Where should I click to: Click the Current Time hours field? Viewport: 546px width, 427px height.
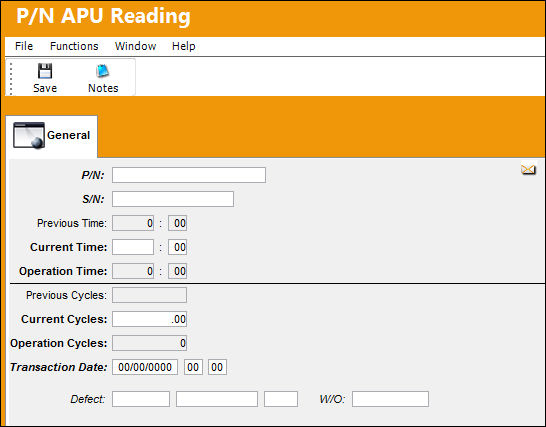pos(133,247)
